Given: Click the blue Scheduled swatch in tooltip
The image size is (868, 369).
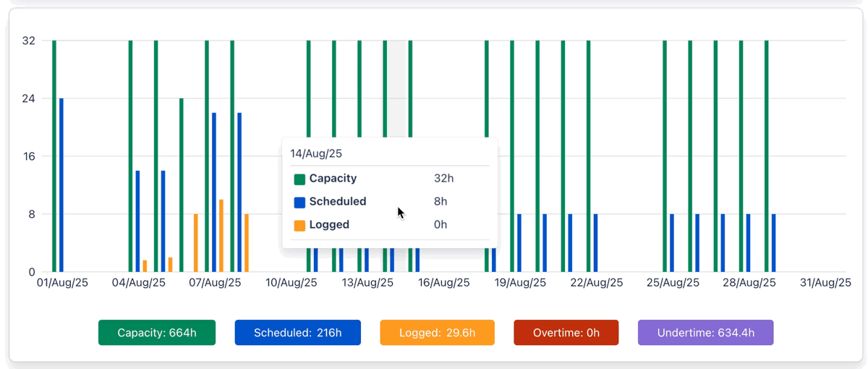Looking at the screenshot, I should coord(299,202).
